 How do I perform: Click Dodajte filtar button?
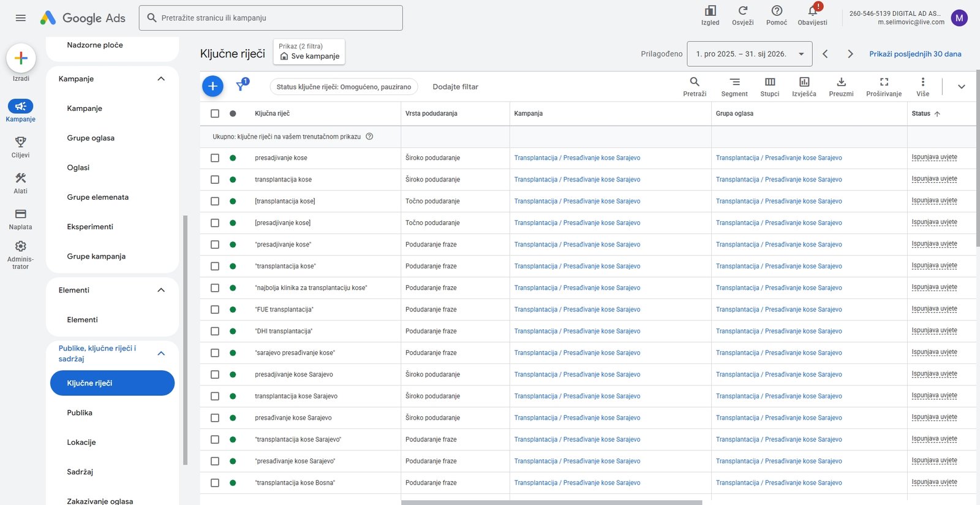point(455,86)
